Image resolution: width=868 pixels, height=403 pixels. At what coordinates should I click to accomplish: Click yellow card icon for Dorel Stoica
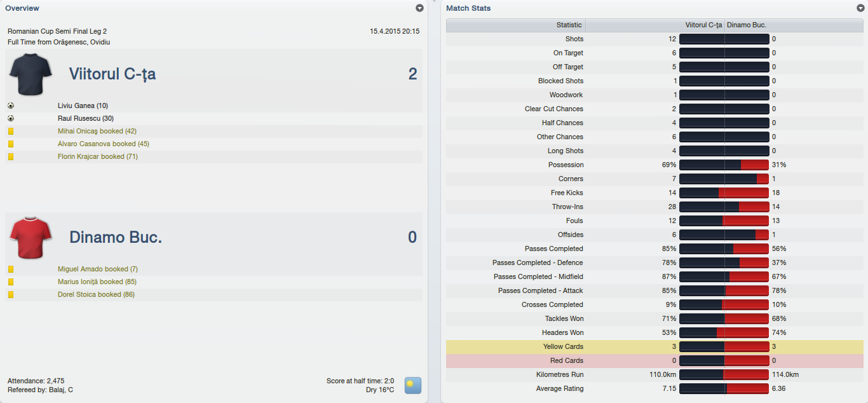point(11,294)
